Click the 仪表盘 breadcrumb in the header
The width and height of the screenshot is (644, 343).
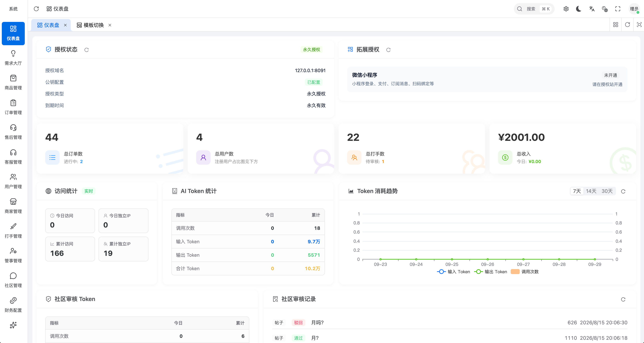click(57, 9)
